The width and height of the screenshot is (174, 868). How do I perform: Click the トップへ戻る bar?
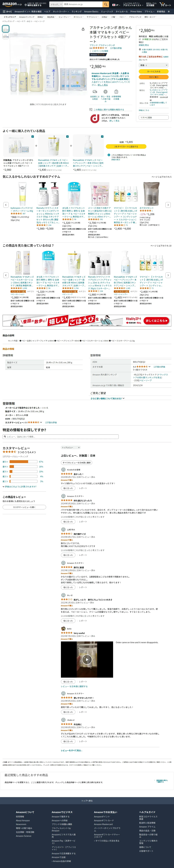click(87, 801)
